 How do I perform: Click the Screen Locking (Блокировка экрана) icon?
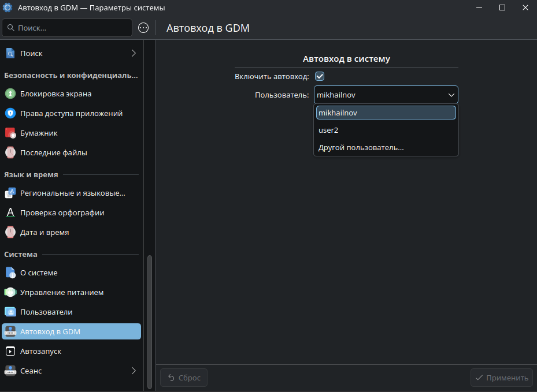(x=10, y=94)
